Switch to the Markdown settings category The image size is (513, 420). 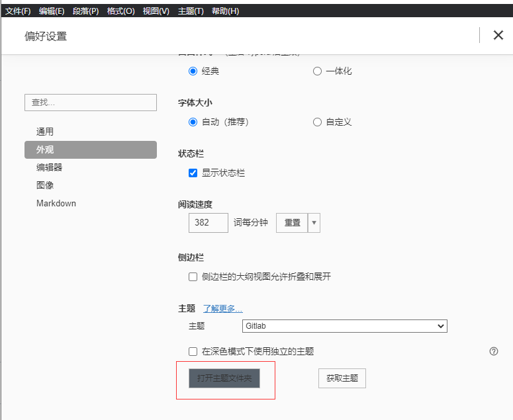pos(56,203)
